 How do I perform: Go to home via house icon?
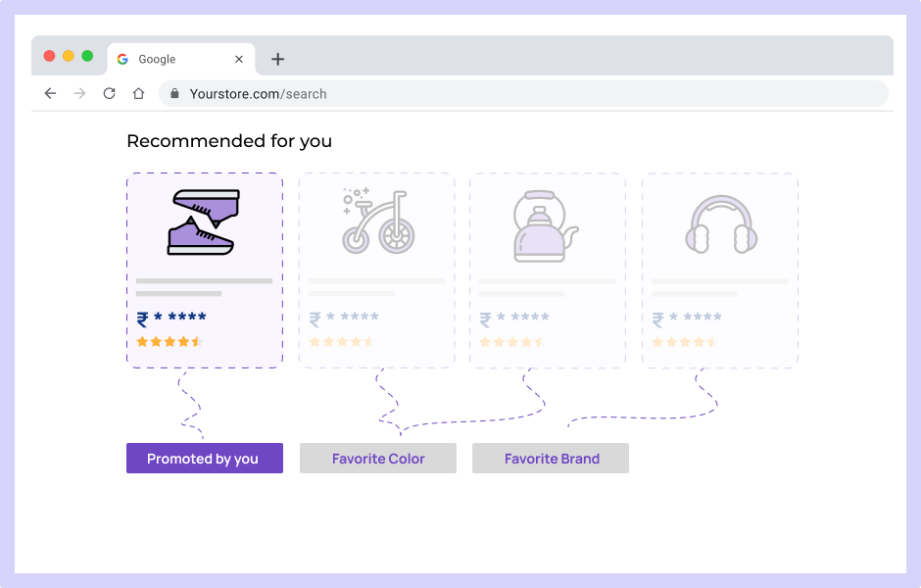tap(138, 93)
